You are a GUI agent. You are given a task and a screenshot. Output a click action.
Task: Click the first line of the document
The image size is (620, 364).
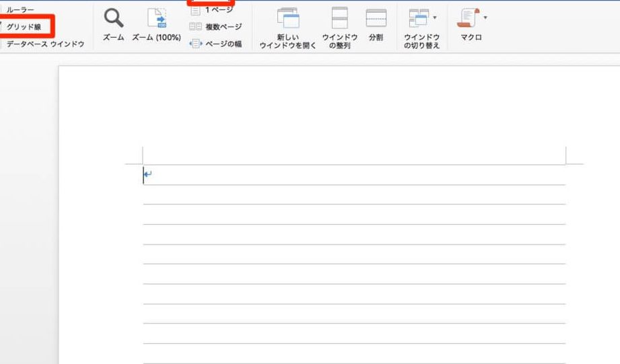tap(354, 175)
